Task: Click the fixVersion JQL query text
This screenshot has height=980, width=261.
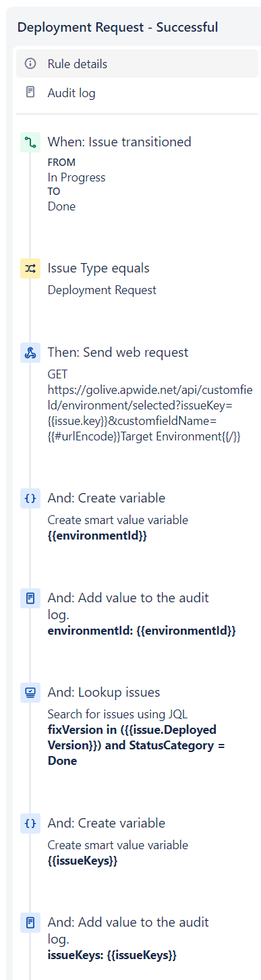Action: [136, 745]
